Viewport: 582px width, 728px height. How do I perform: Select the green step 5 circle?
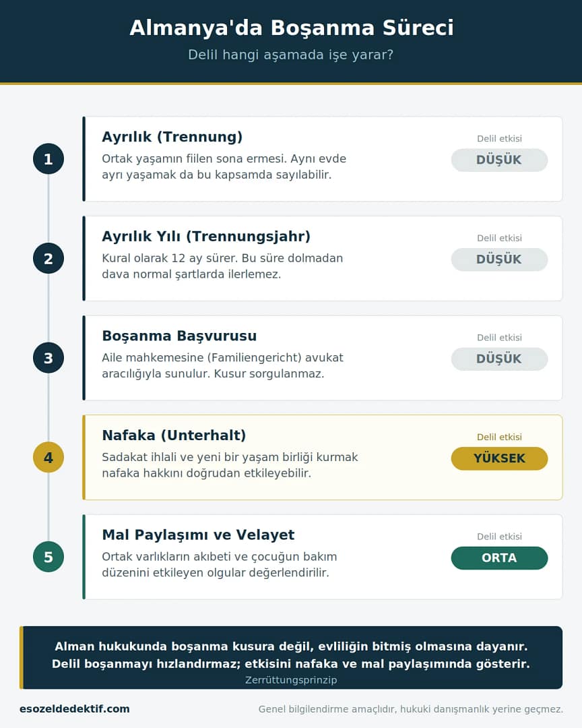pyautogui.click(x=48, y=557)
